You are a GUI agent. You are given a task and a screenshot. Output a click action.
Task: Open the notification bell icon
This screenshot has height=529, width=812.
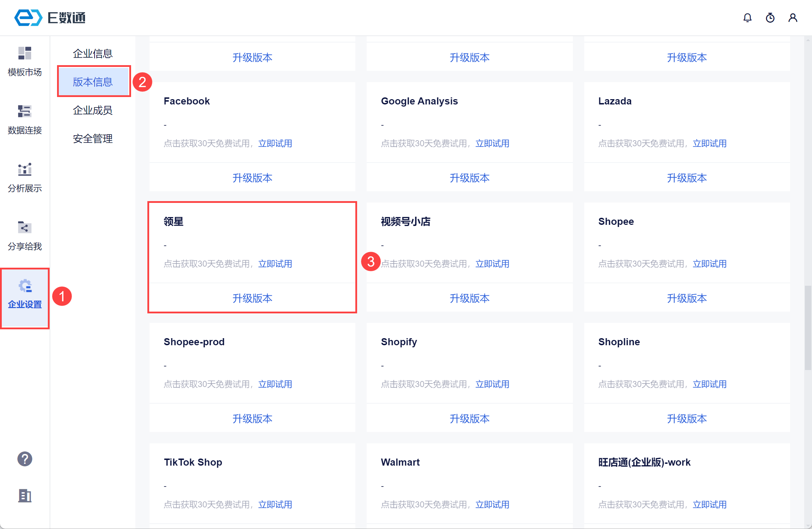pyautogui.click(x=747, y=18)
